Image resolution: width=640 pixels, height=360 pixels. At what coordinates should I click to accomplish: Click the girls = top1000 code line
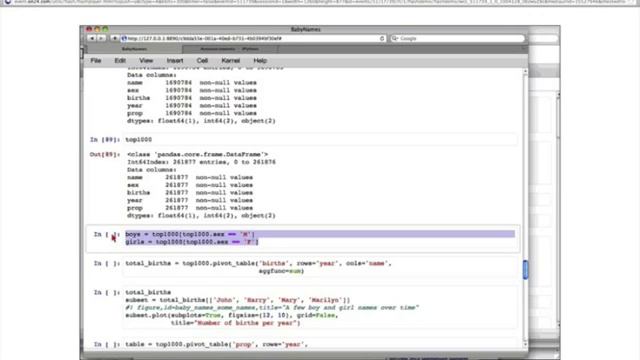point(192,242)
